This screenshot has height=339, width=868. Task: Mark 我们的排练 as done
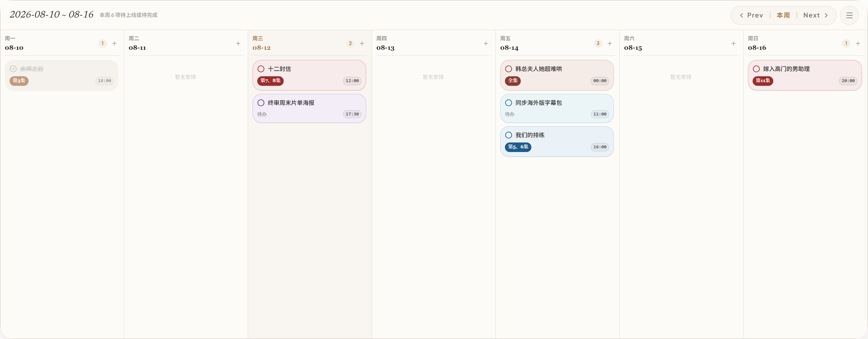(508, 135)
